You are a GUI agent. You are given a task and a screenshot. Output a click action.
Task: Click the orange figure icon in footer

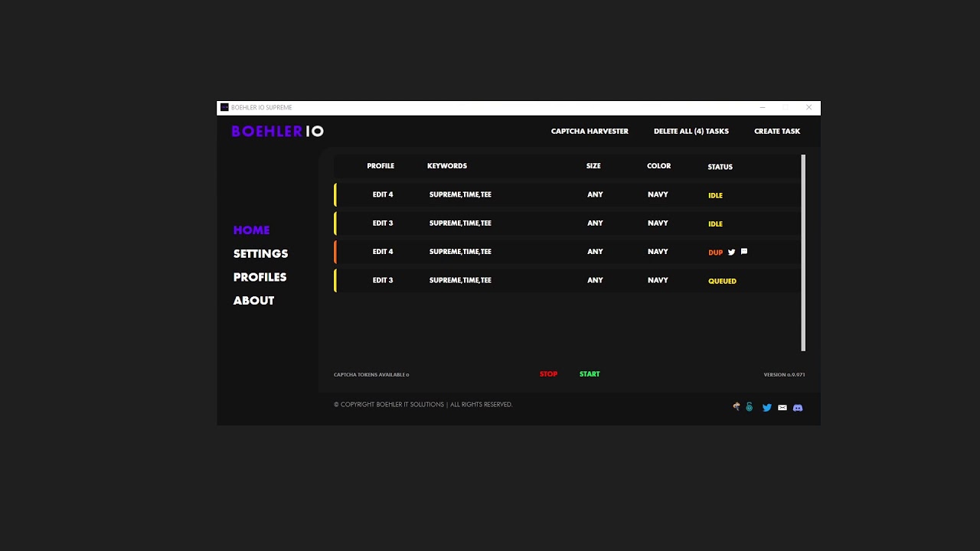coord(737,407)
